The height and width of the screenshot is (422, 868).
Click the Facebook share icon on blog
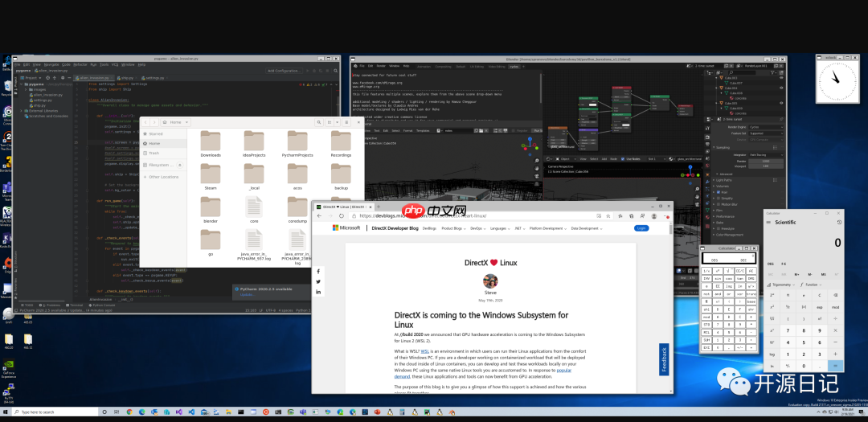click(318, 272)
